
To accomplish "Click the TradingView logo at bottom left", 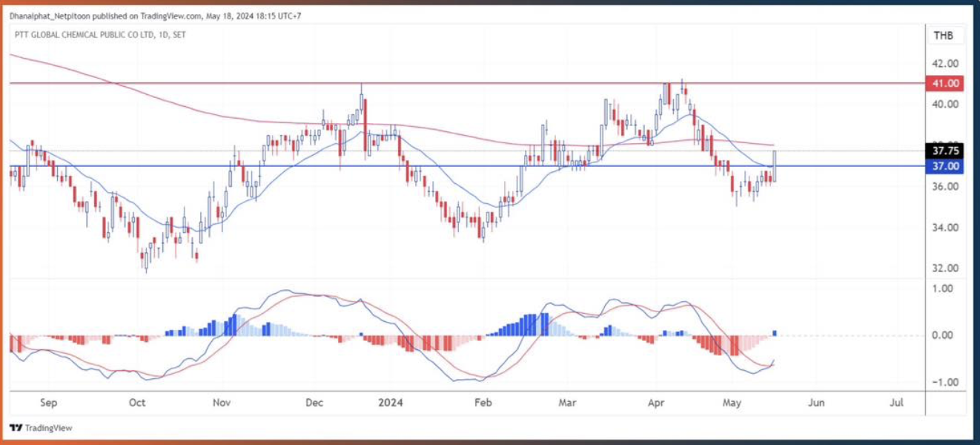I will point(41,428).
